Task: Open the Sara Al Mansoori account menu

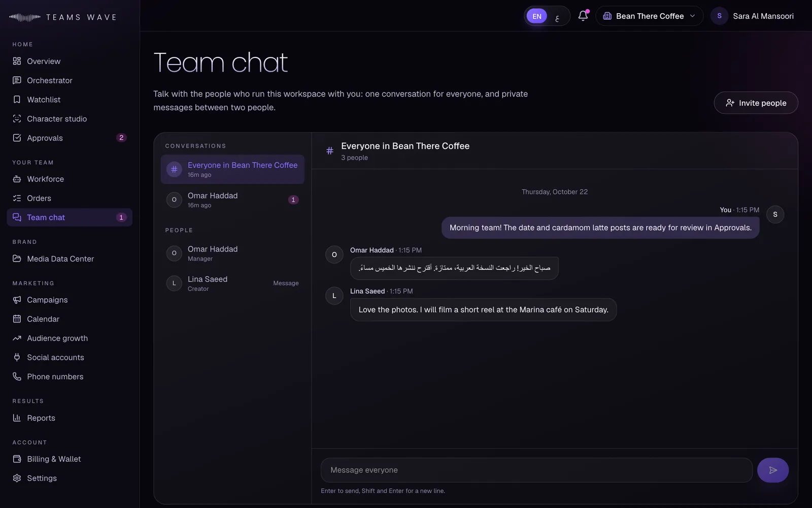Action: tap(753, 16)
